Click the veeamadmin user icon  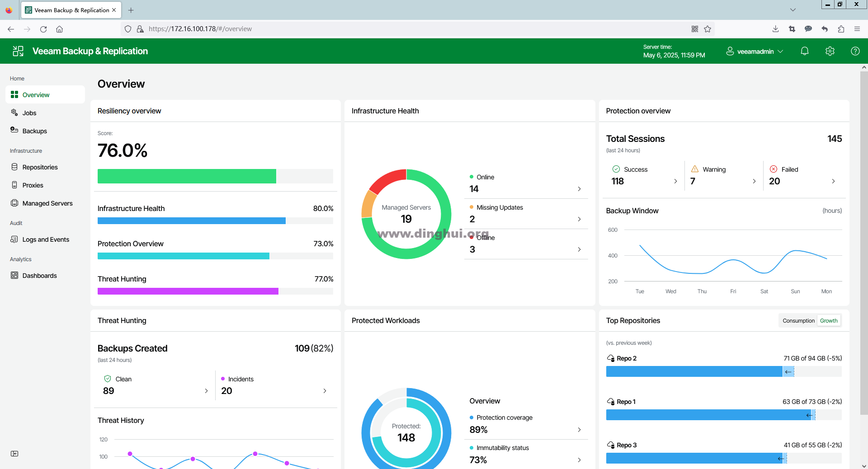(x=730, y=51)
